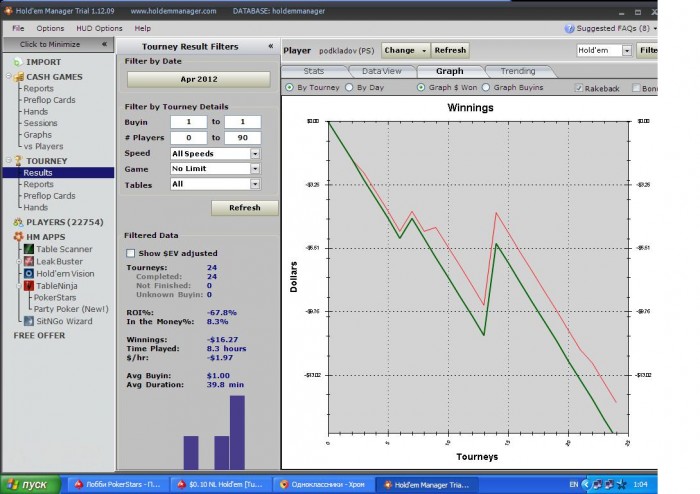Open Cash Games Sessions tree item
Viewport: 700px width, 494px height.
[40, 123]
